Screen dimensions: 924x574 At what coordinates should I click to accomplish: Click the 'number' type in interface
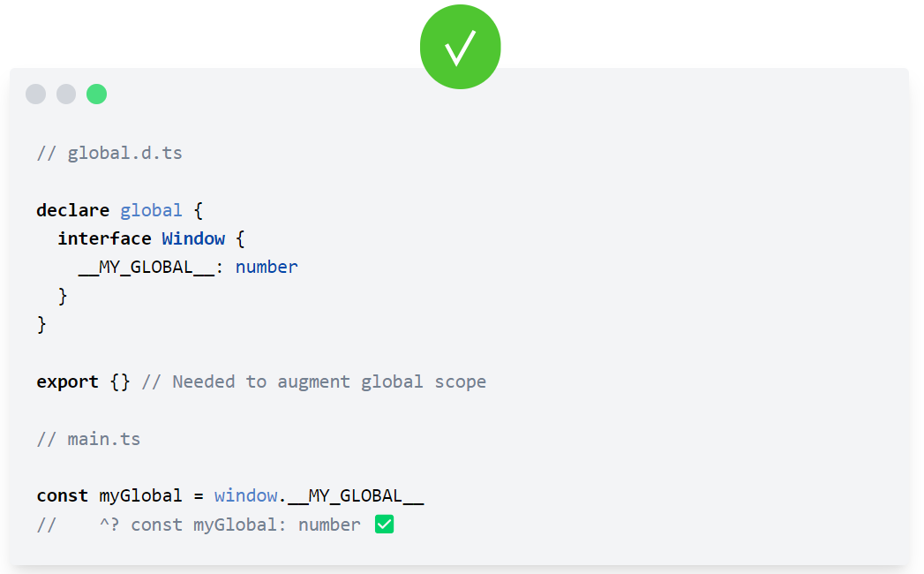[267, 268]
